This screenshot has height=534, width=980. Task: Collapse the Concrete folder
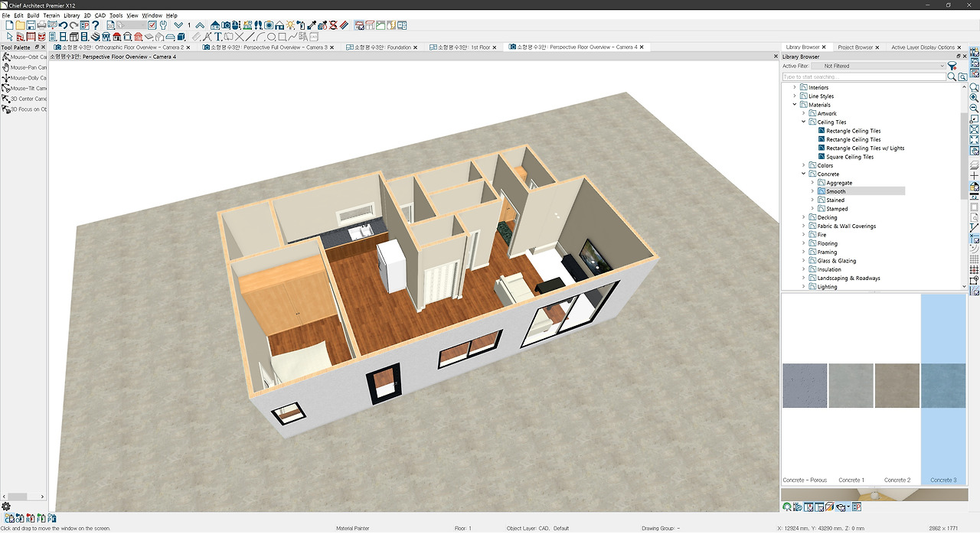click(803, 174)
